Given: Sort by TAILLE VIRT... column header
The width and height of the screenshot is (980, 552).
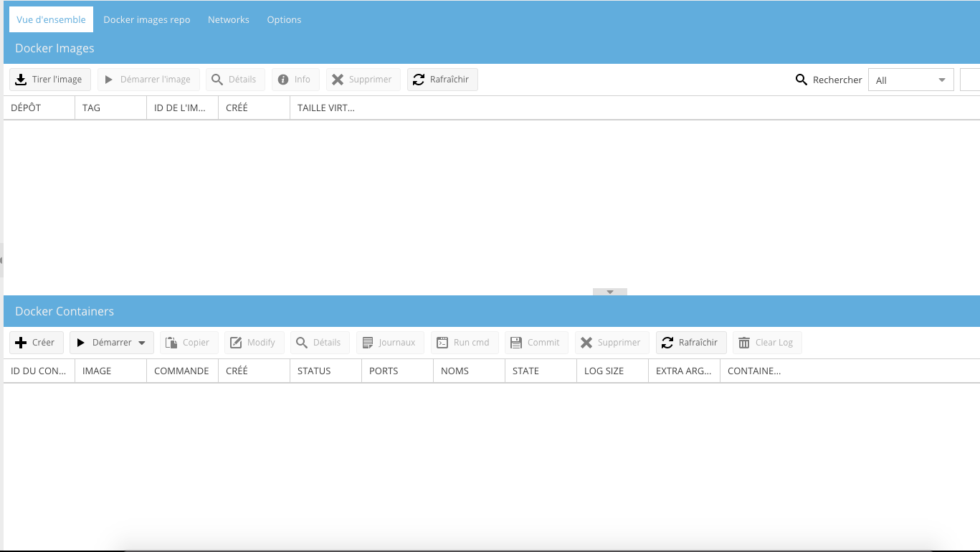Looking at the screenshot, I should (326, 108).
